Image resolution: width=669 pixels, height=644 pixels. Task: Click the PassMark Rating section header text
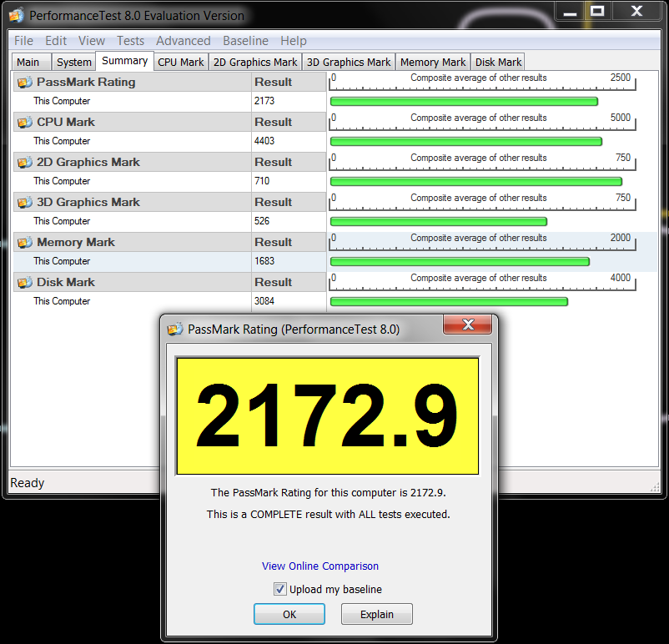point(86,82)
